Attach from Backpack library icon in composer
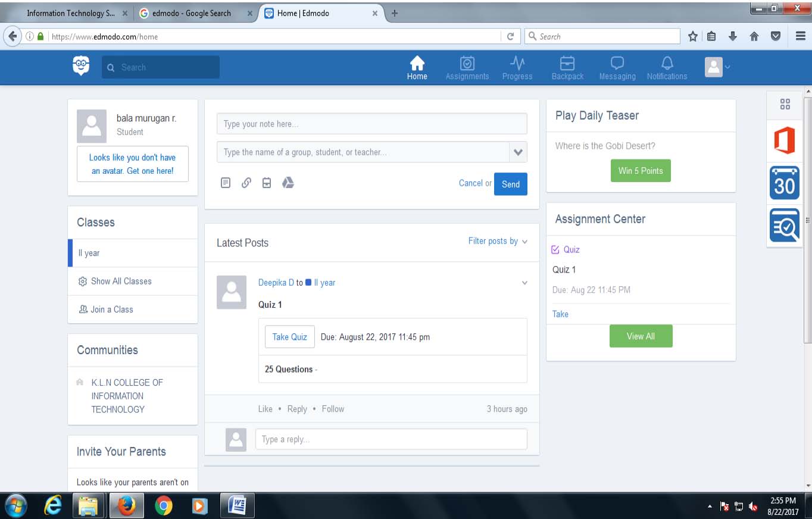This screenshot has height=519, width=812. coord(267,183)
